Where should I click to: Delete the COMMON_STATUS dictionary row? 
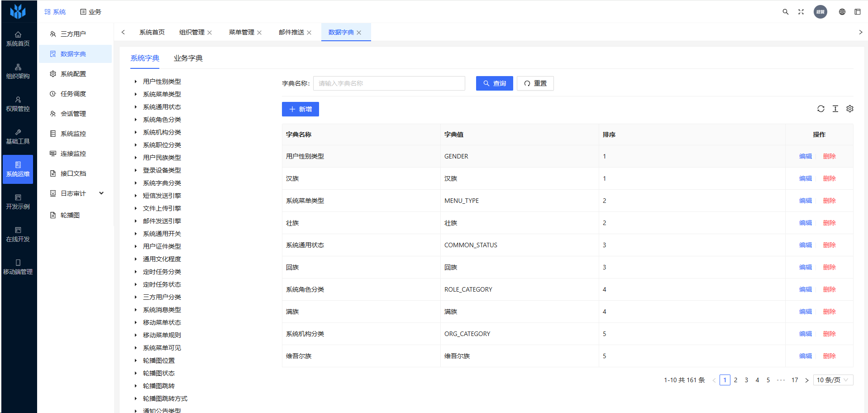pos(829,245)
